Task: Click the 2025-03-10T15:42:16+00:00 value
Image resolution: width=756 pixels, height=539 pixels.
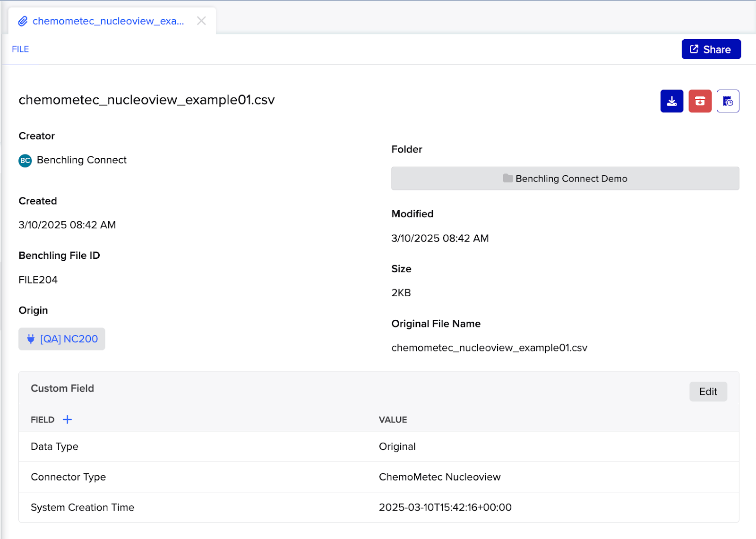Action: [x=445, y=507]
